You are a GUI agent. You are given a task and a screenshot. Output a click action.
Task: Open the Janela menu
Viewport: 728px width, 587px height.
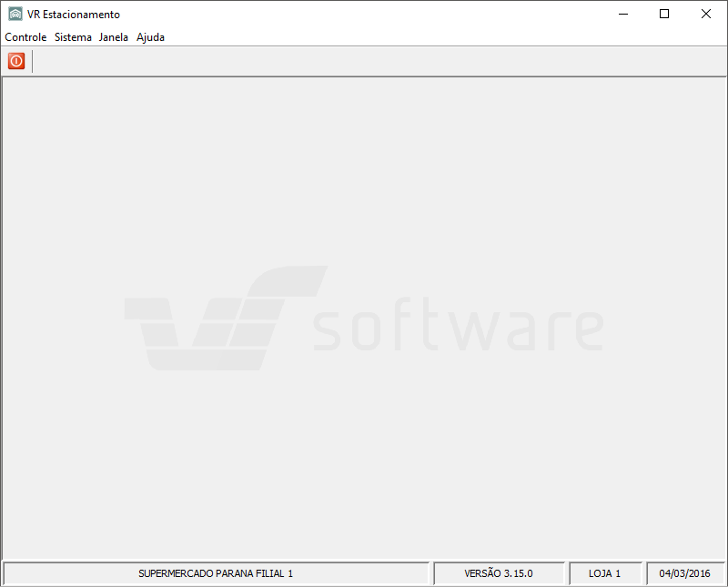[113, 37]
